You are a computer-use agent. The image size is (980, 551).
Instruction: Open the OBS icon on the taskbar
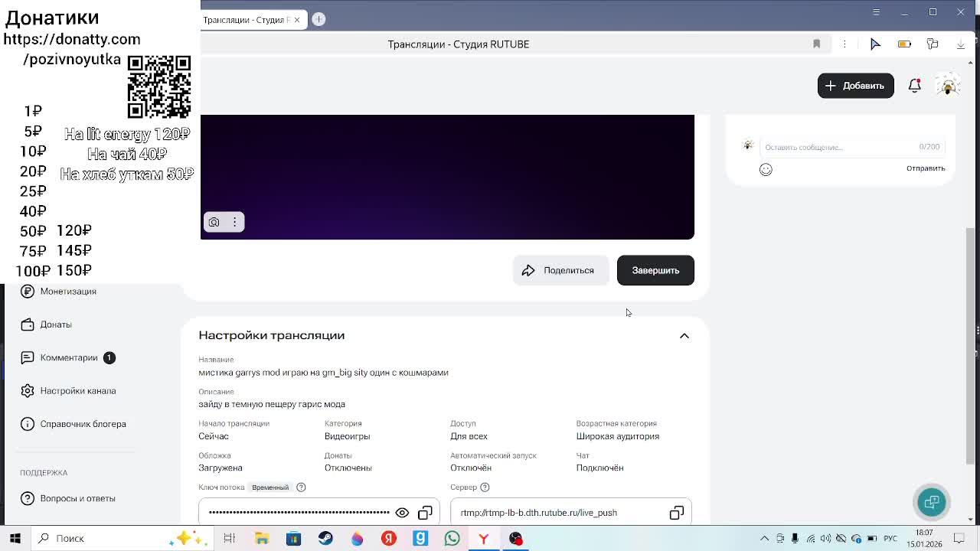[515, 538]
